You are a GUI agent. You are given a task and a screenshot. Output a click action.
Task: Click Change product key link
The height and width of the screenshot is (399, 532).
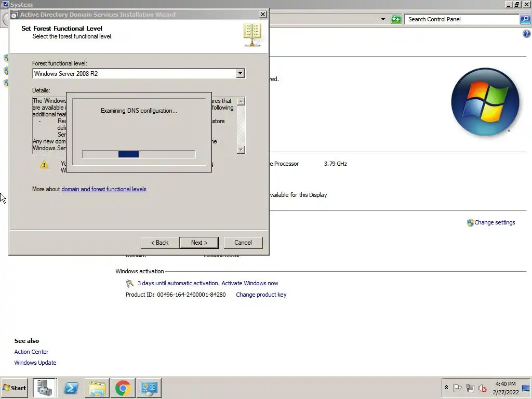(261, 295)
